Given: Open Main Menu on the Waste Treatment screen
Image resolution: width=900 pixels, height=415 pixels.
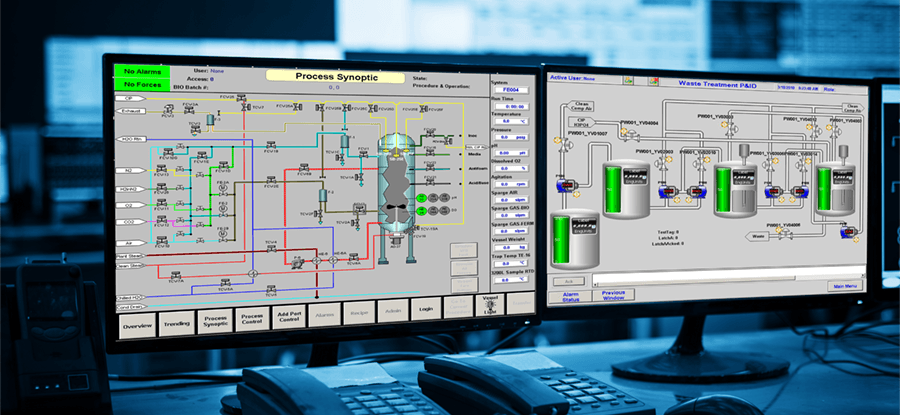Looking at the screenshot, I should 845,286.
